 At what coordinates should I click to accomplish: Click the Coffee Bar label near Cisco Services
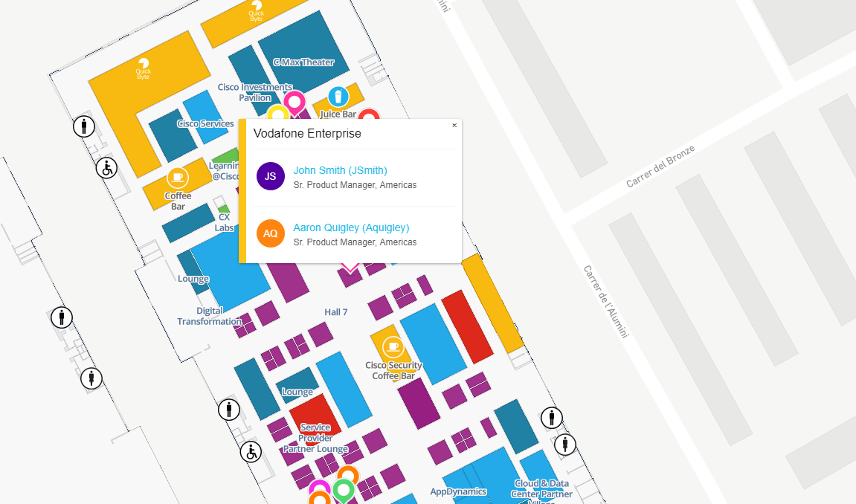point(178,201)
